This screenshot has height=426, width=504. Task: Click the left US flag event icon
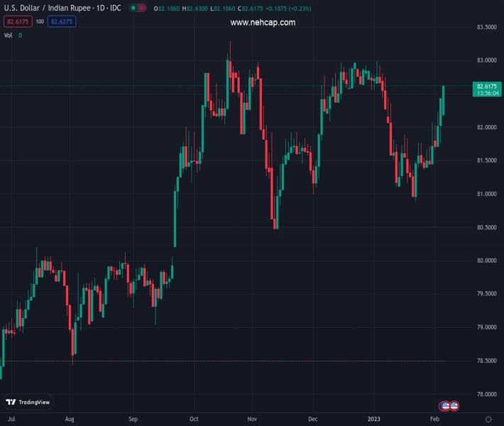445,405
